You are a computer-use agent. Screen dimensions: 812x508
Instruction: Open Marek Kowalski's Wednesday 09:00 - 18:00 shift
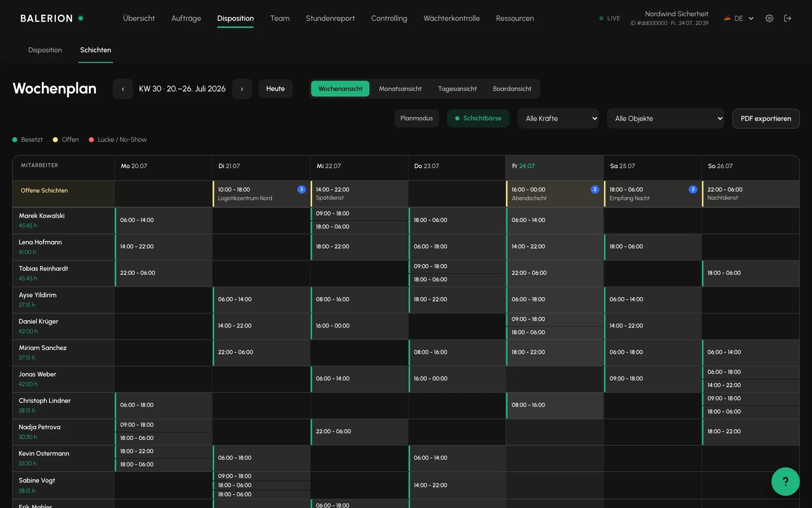click(359, 214)
